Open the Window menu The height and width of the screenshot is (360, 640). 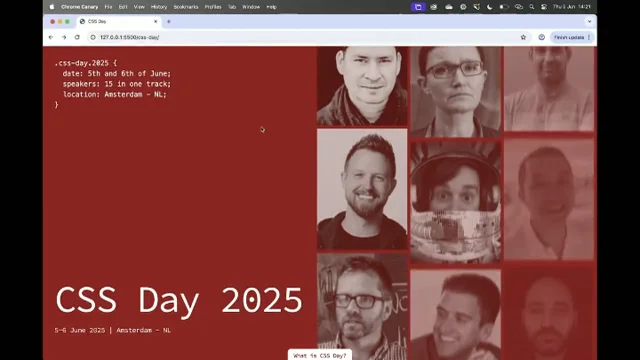251,7
